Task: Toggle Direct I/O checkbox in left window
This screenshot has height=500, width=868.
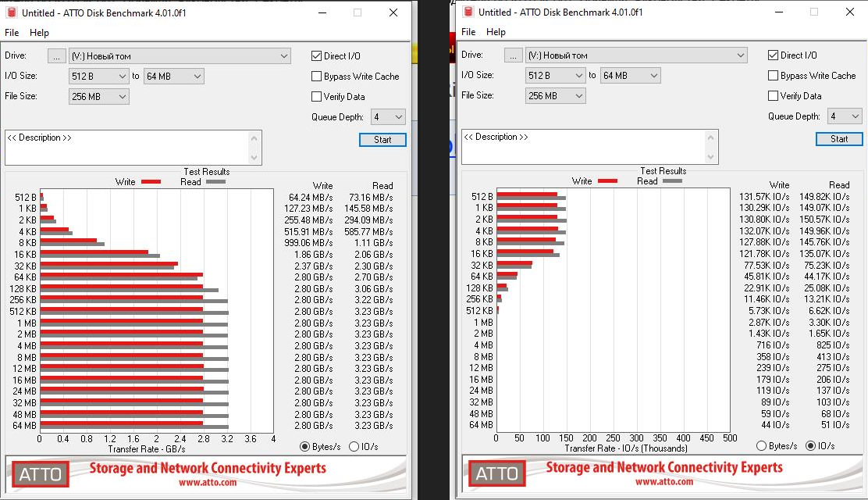Action: pyautogui.click(x=317, y=55)
